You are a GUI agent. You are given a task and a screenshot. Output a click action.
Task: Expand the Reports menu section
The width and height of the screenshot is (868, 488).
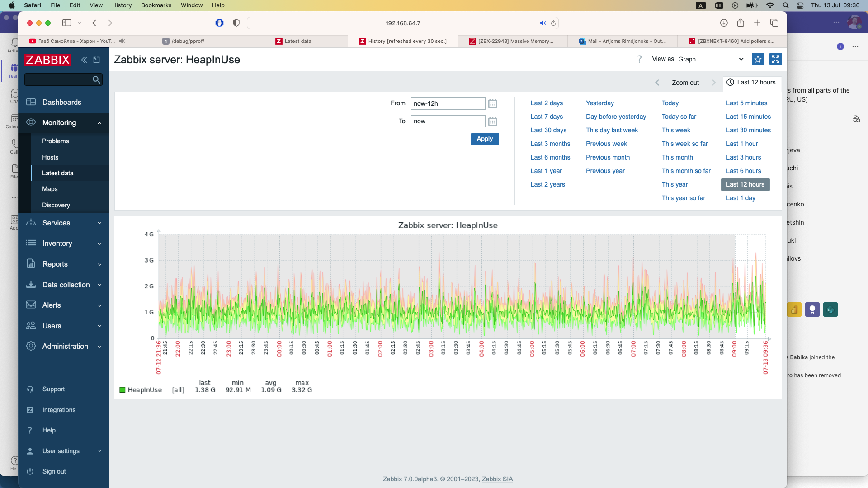(99, 264)
